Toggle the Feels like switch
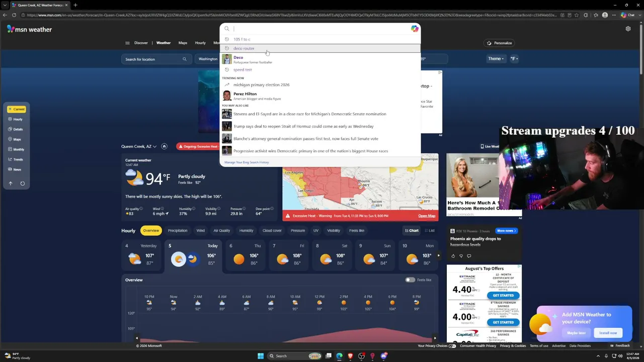The image size is (644, 362). click(410, 280)
